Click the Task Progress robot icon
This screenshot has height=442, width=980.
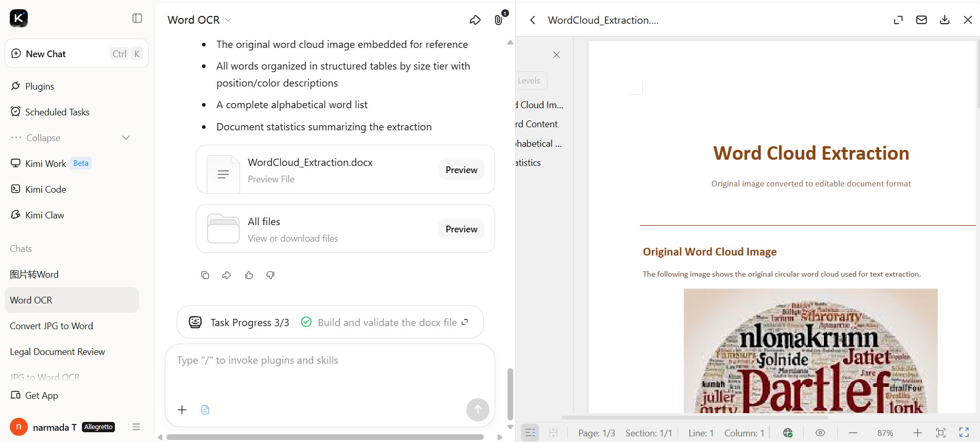point(195,322)
